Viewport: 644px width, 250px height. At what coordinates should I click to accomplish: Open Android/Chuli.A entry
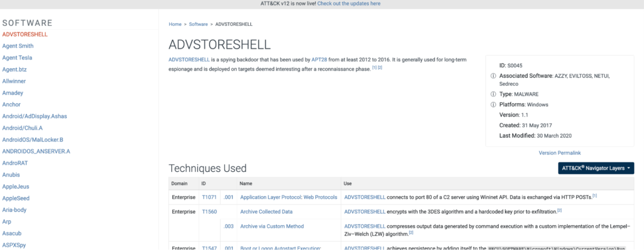23,128
